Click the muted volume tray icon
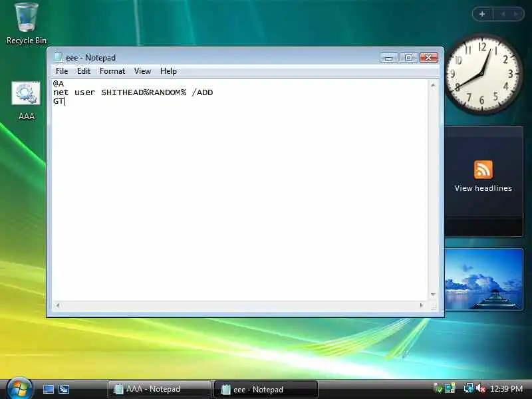 [480, 388]
